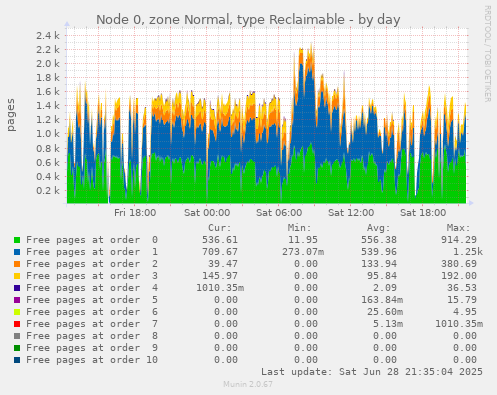The width and height of the screenshot is (497, 395).
Task: Click order 6 maximum value 4.95
Action: point(465,312)
